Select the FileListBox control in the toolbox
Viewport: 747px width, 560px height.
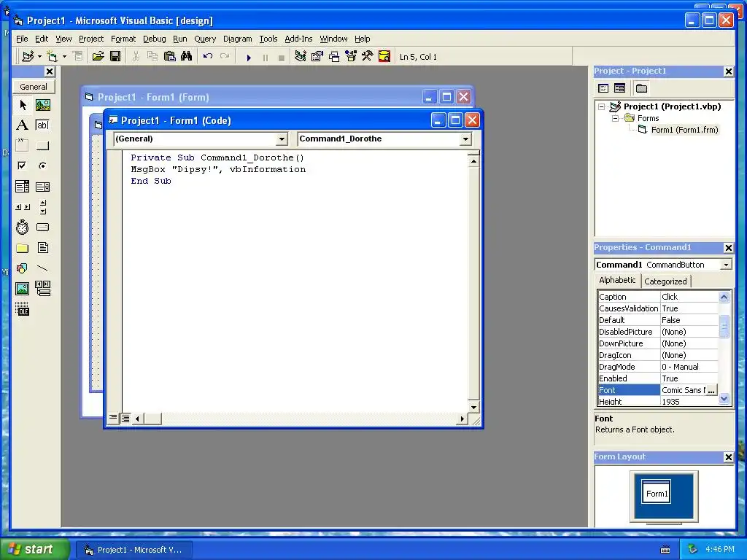(43, 248)
